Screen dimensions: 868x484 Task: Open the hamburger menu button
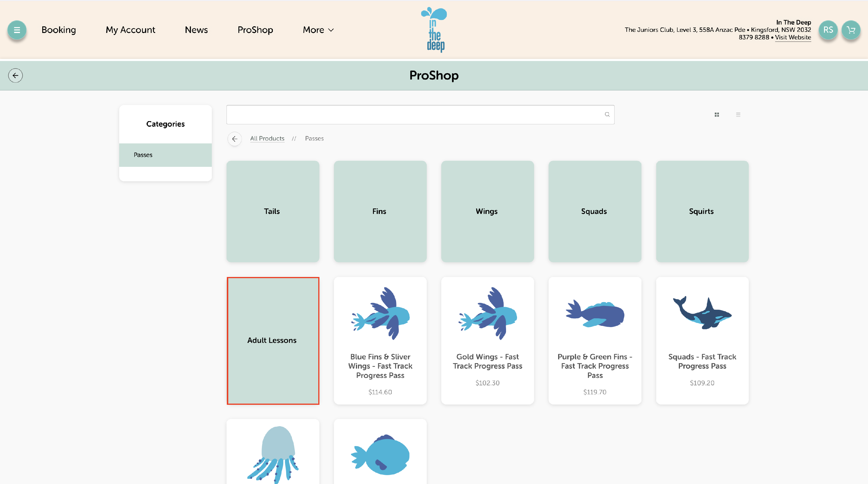pos(16,30)
